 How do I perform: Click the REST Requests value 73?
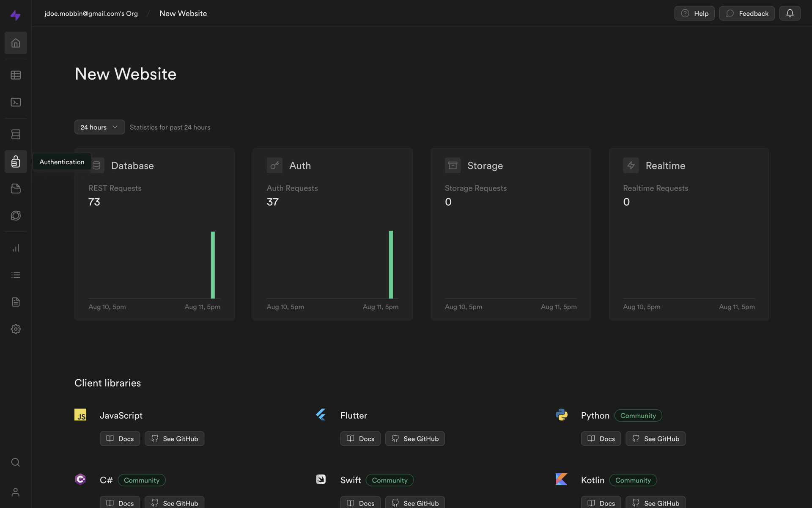[94, 202]
